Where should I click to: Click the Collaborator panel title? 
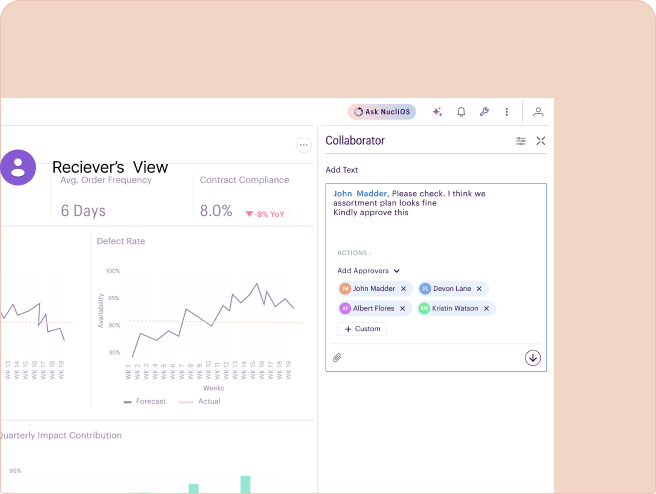[x=355, y=141]
